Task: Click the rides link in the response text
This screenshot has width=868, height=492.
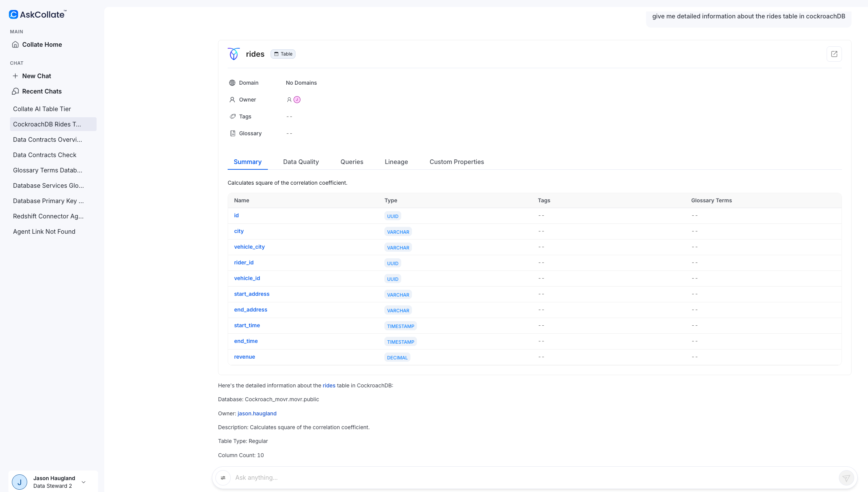Action: [329, 385]
